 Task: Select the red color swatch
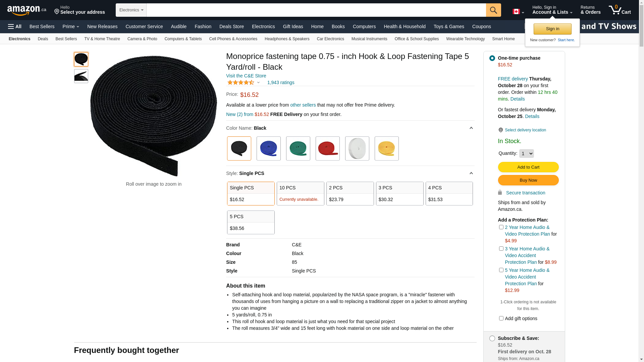327,148
